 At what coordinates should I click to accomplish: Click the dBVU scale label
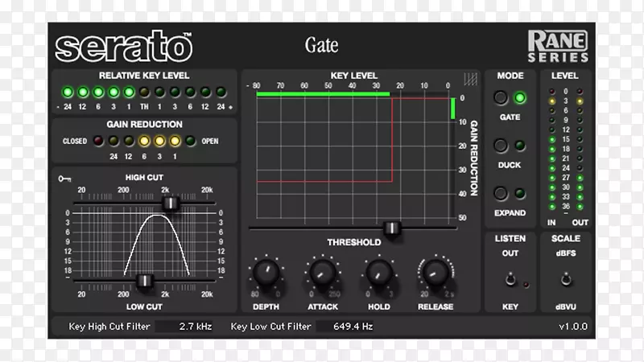[566, 307]
